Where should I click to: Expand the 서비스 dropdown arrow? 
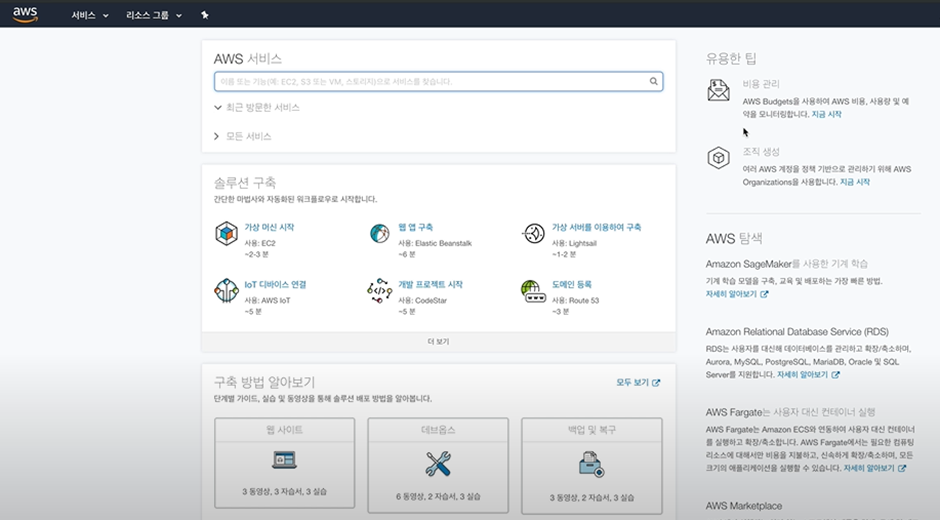pos(106,16)
